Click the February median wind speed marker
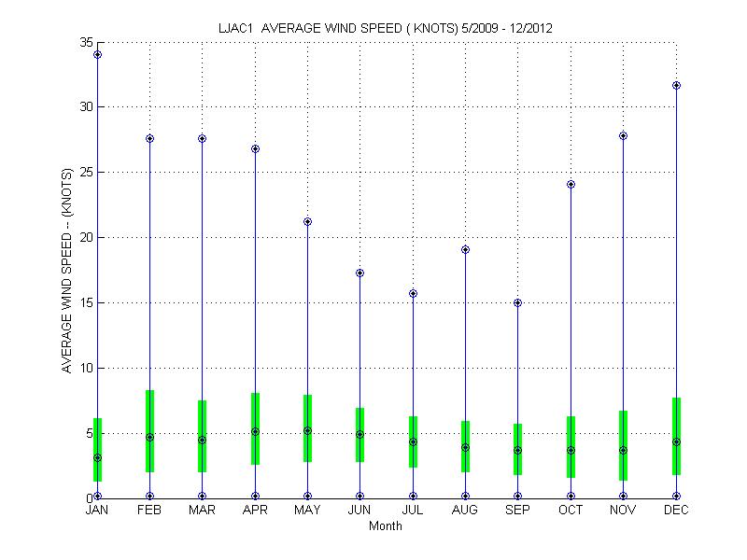This screenshot has width=747, height=560. click(x=149, y=437)
